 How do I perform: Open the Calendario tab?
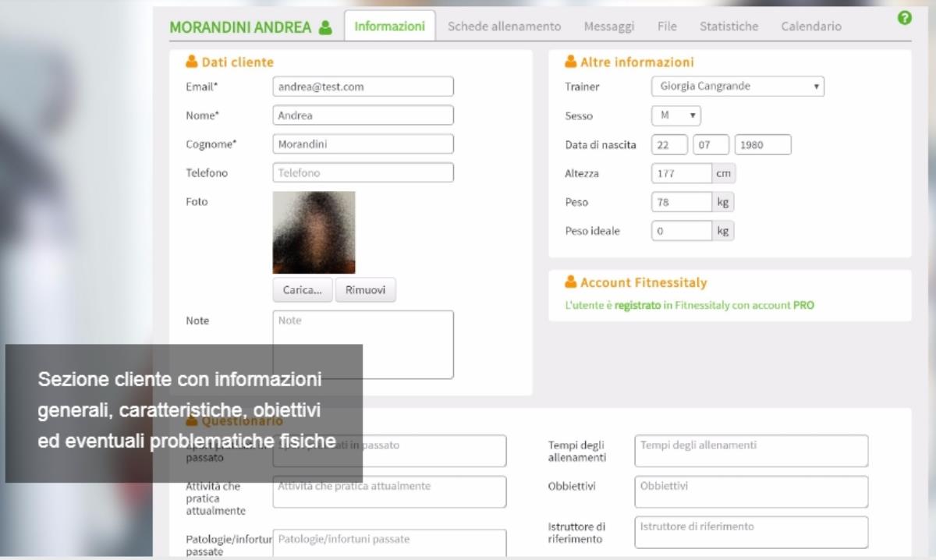(x=811, y=27)
